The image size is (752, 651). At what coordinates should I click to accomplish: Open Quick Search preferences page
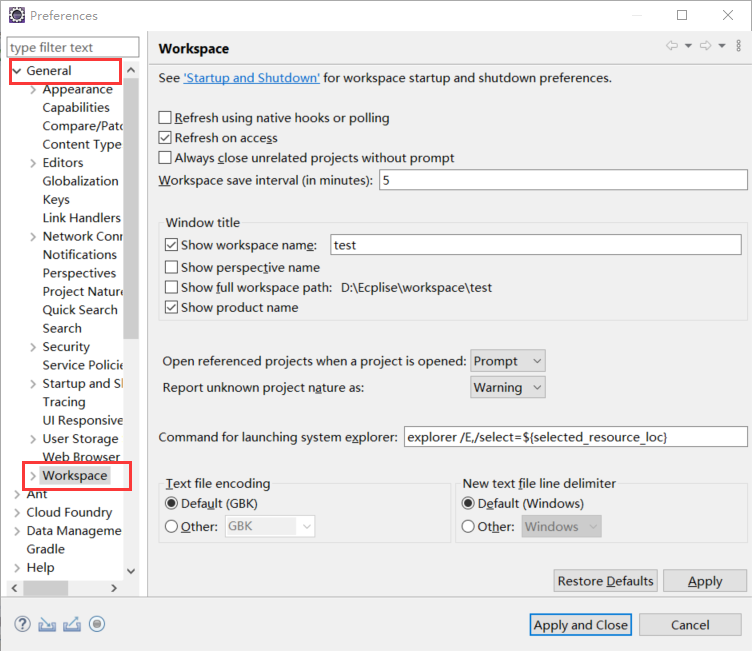tap(80, 310)
